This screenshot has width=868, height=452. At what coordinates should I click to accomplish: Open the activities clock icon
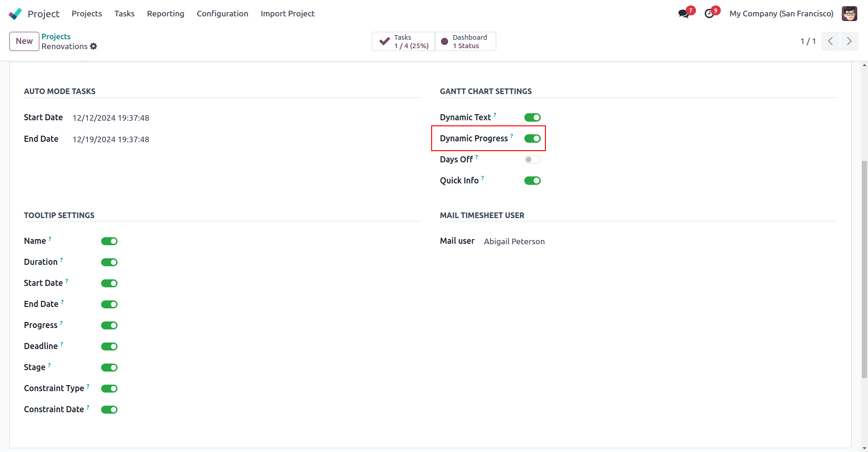coord(709,14)
